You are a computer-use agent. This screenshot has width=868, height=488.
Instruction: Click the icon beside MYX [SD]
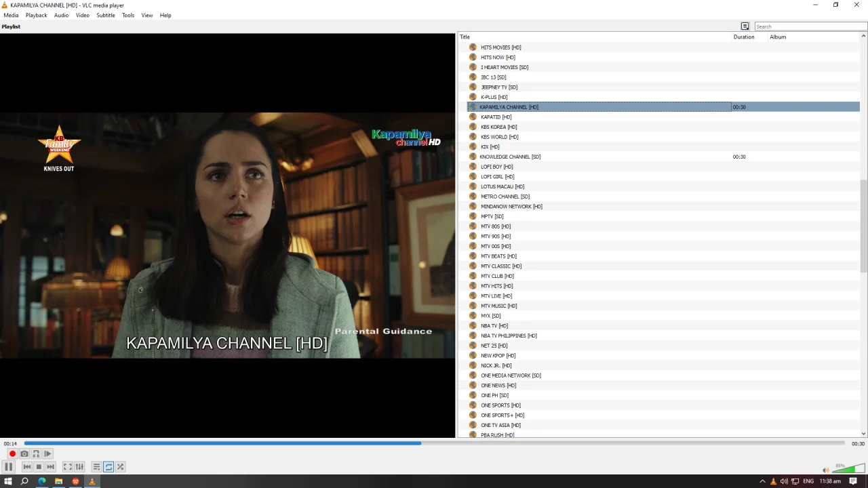pyautogui.click(x=473, y=316)
